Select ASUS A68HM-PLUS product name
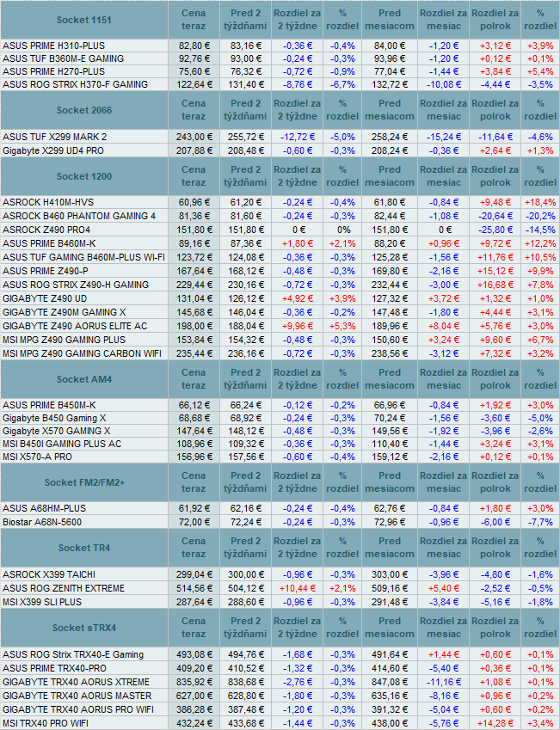 (44, 508)
